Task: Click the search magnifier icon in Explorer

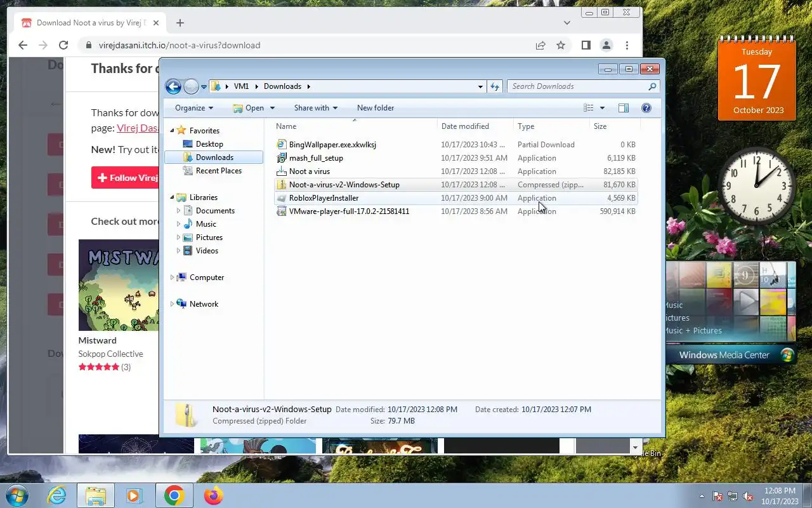Action: click(652, 86)
